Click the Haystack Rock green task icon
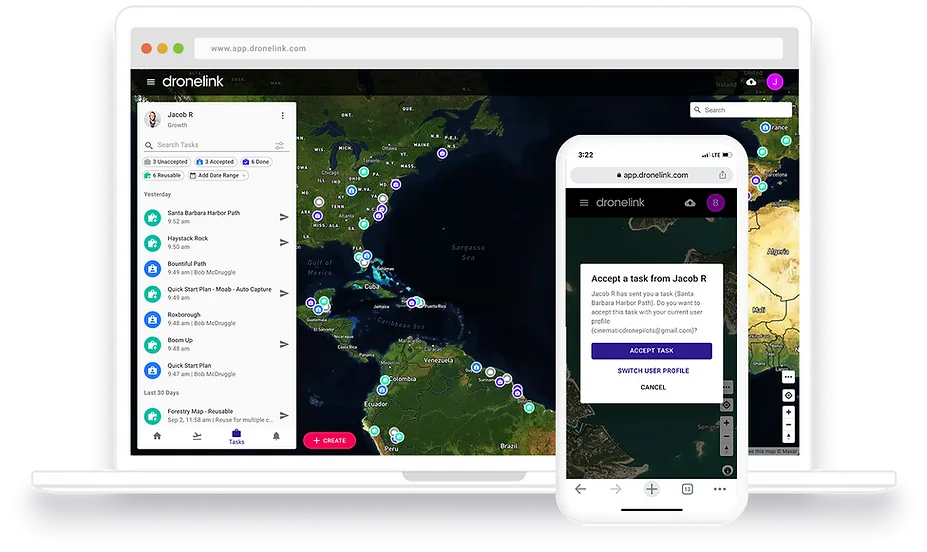Image resolution: width=927 pixels, height=552 pixels. point(153,243)
